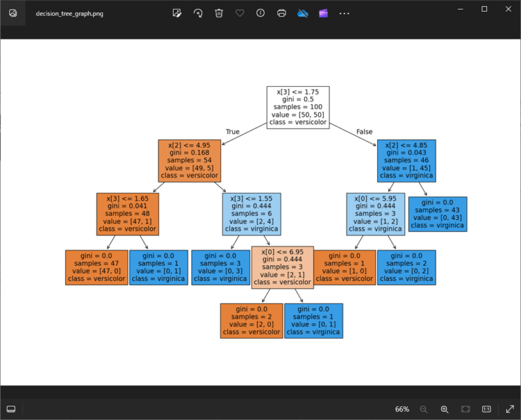Toggle the filmstrip view at bottom-left
This screenshot has height=420, width=521.
(11, 409)
